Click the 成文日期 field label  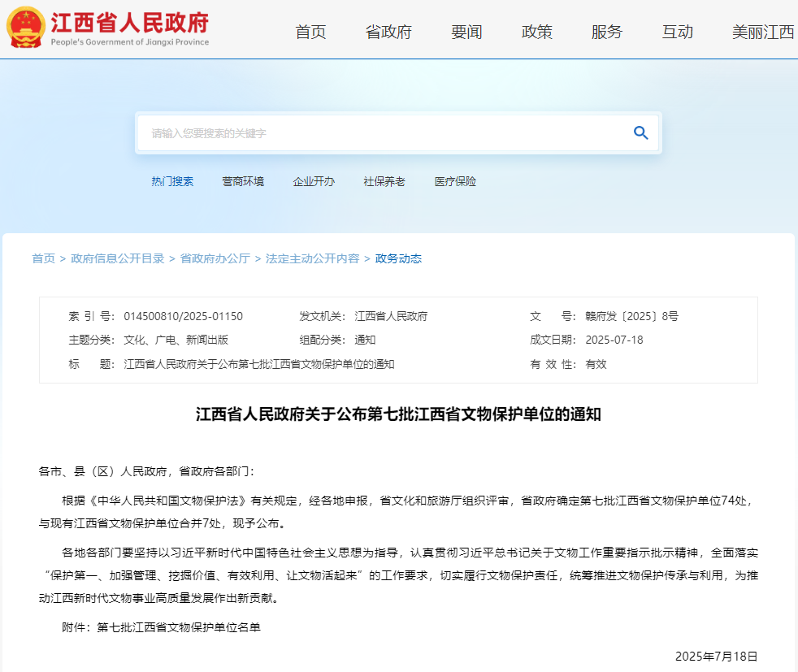[553, 340]
